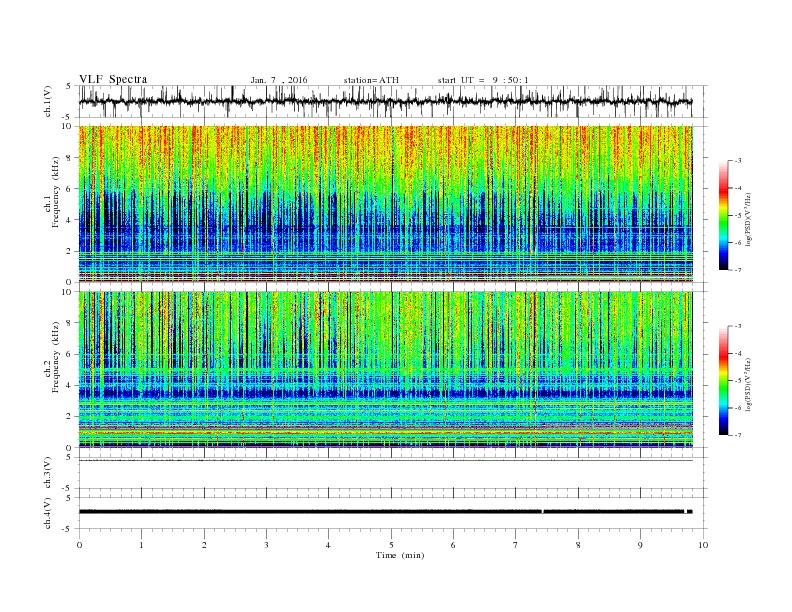The height and width of the screenshot is (612, 792).
Task: Click the ch.1 "Frequency (kHz)" axis label
Action: pyautogui.click(x=55, y=192)
